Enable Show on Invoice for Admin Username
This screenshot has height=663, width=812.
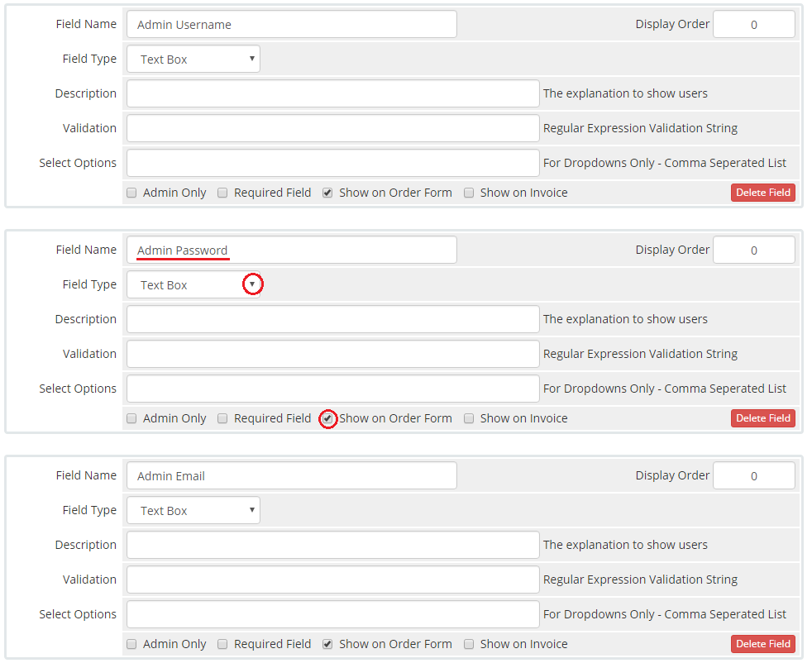(469, 193)
